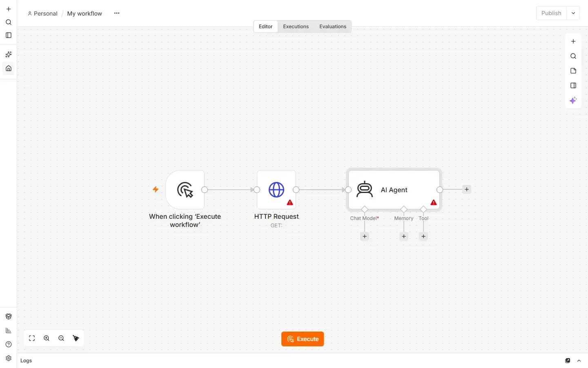Viewport: 588px width, 368px height.
Task: Add a Tool sub-node
Action: click(423, 236)
